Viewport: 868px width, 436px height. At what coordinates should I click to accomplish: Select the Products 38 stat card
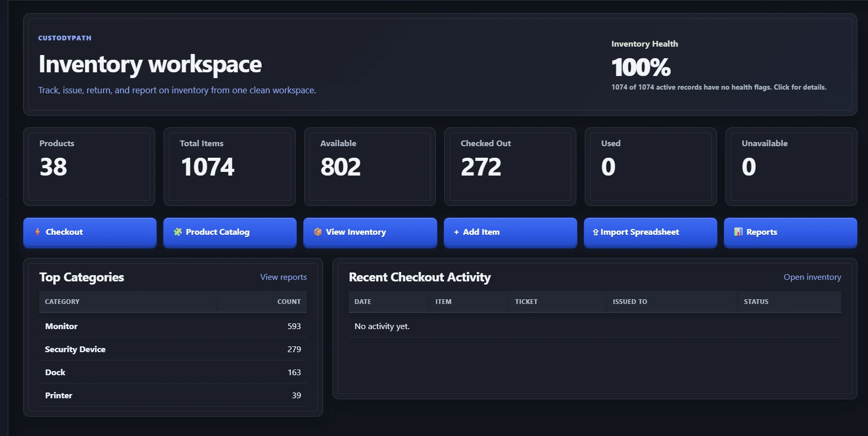click(89, 167)
